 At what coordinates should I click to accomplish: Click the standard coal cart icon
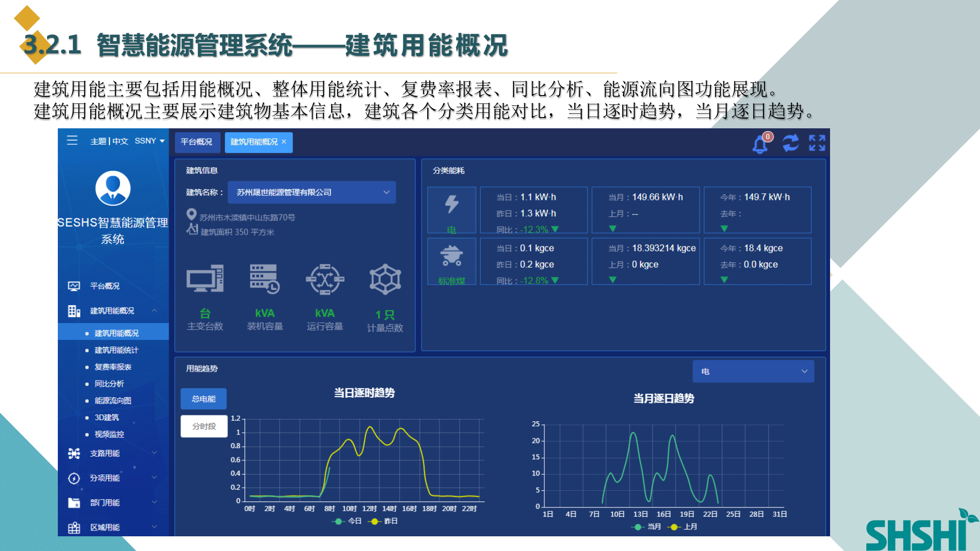click(x=452, y=256)
